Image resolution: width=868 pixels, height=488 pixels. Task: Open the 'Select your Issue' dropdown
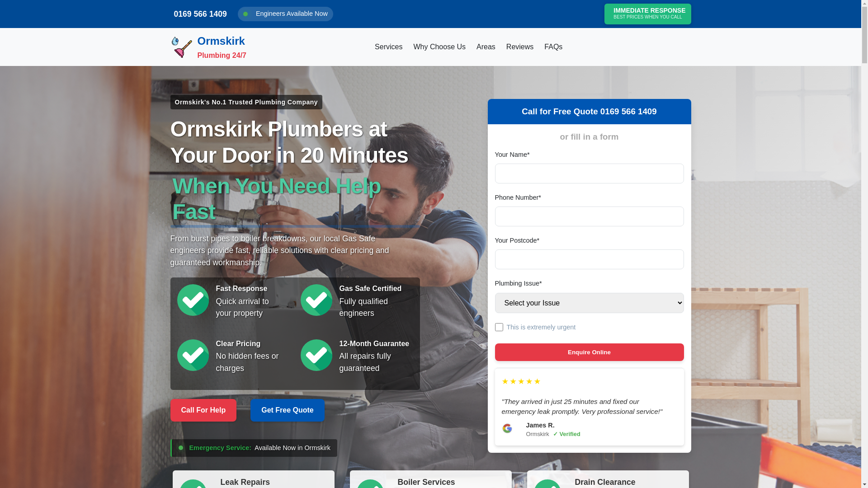tap(589, 303)
